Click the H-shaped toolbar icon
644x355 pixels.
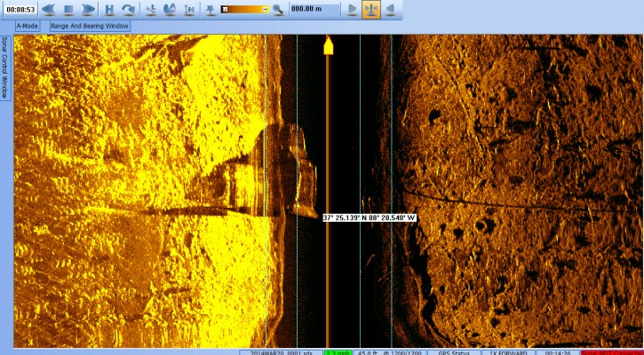[109, 10]
